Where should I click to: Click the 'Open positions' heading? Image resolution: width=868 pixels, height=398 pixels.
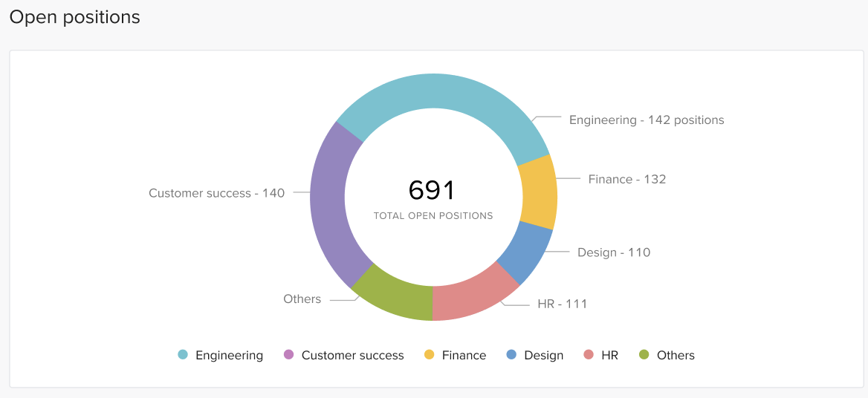(74, 17)
